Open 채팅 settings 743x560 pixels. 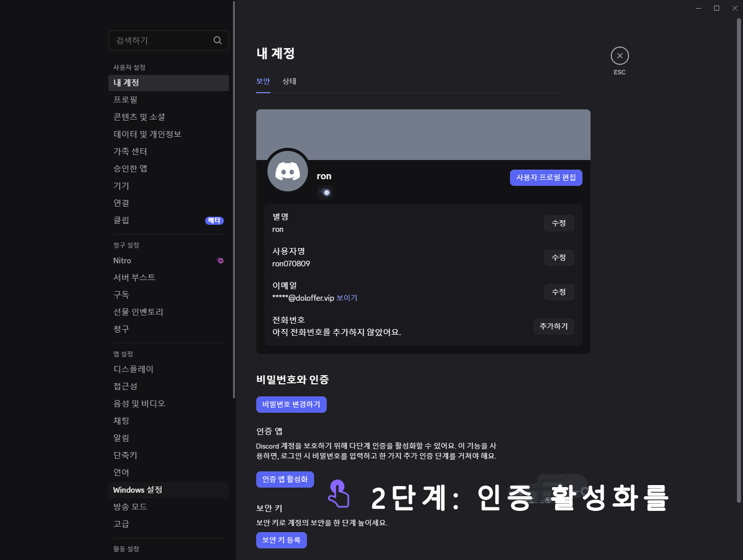click(x=169, y=421)
